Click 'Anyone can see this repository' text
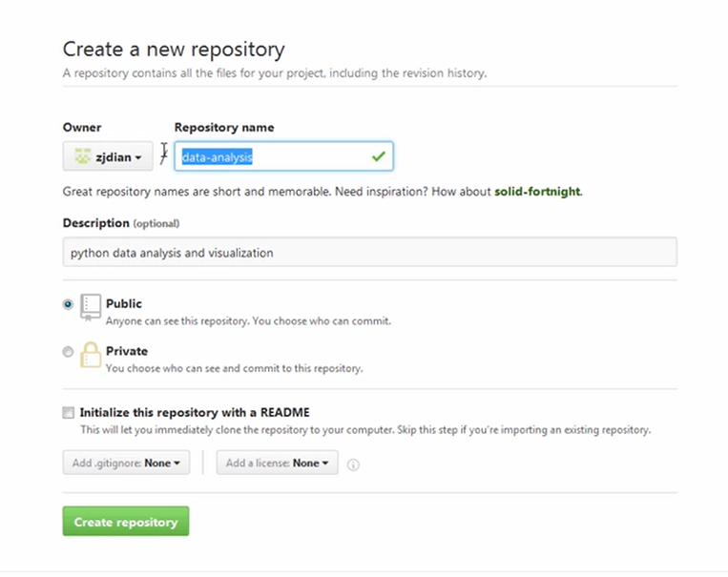The width and height of the screenshot is (728, 577). pyautogui.click(x=248, y=320)
